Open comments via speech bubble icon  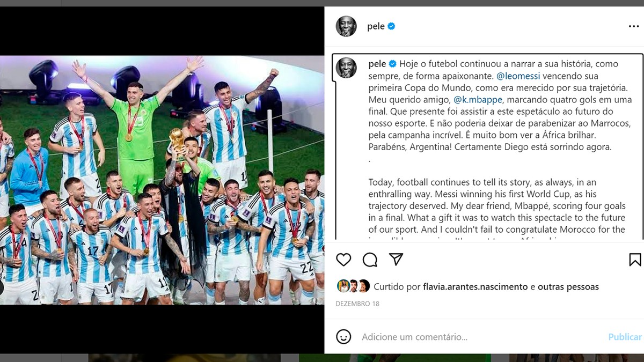(370, 260)
